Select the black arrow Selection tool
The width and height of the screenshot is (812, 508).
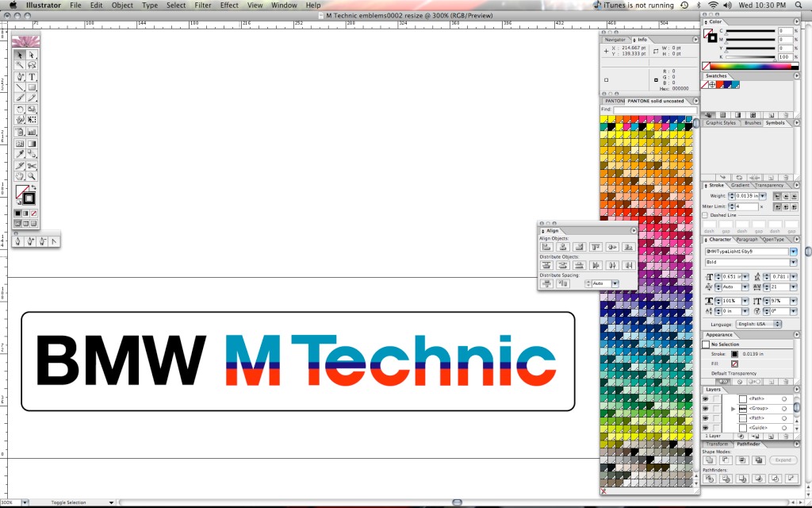[x=20, y=55]
